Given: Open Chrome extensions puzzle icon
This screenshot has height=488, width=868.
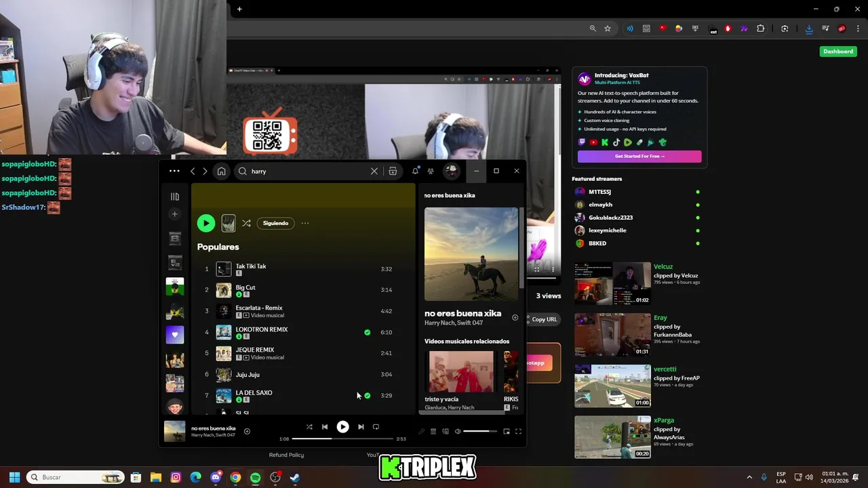Looking at the screenshot, I should (x=760, y=28).
